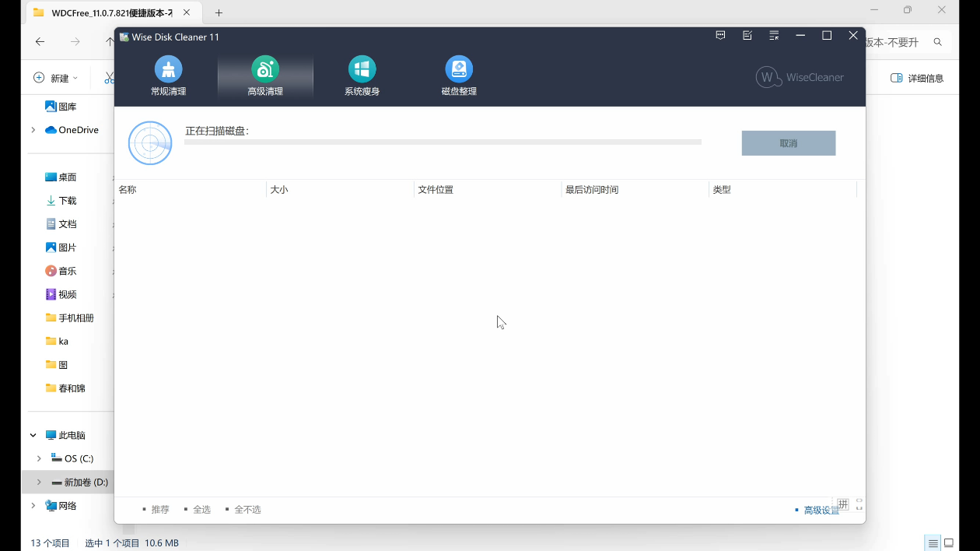Add a new Explorer tab
The width and height of the screenshot is (980, 551).
pyautogui.click(x=219, y=12)
